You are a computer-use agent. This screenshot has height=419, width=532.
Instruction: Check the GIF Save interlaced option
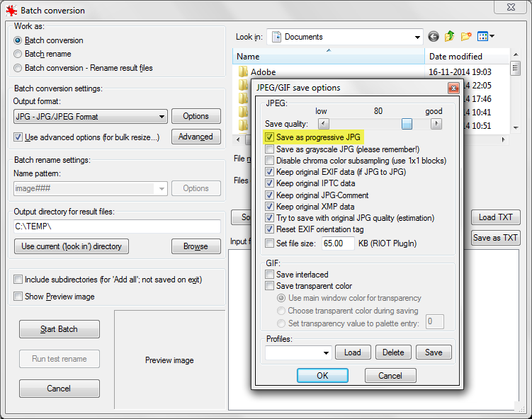click(x=269, y=275)
